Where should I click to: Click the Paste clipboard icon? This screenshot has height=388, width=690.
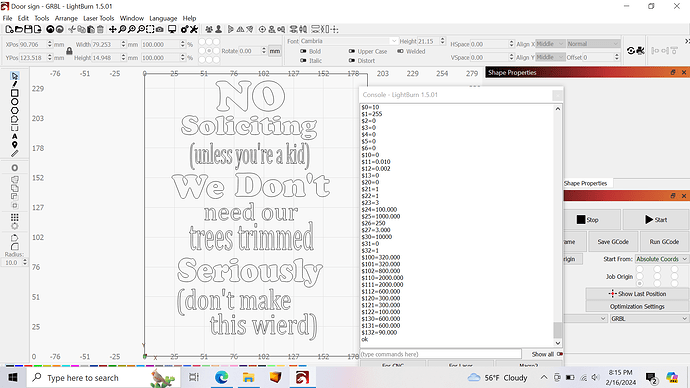click(x=91, y=29)
